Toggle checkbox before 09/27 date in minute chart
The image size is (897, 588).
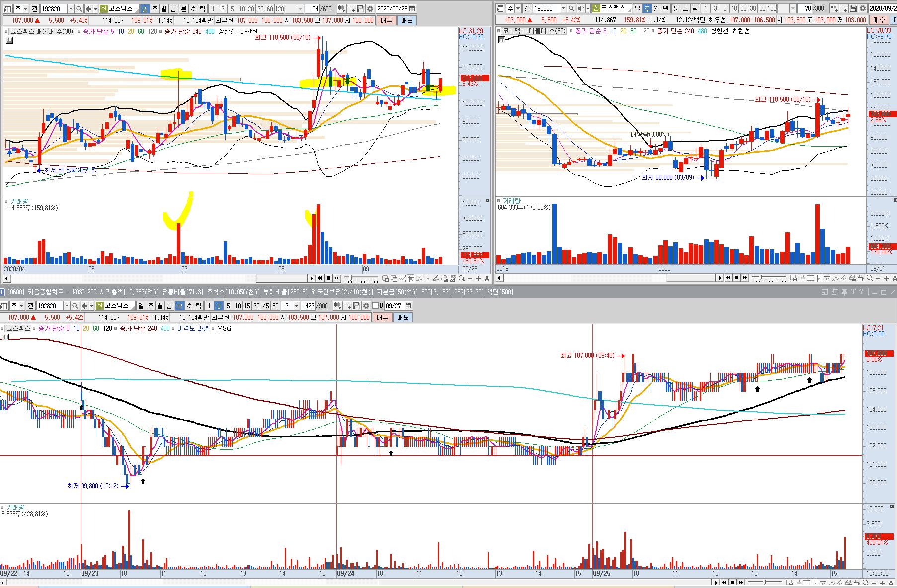376,306
